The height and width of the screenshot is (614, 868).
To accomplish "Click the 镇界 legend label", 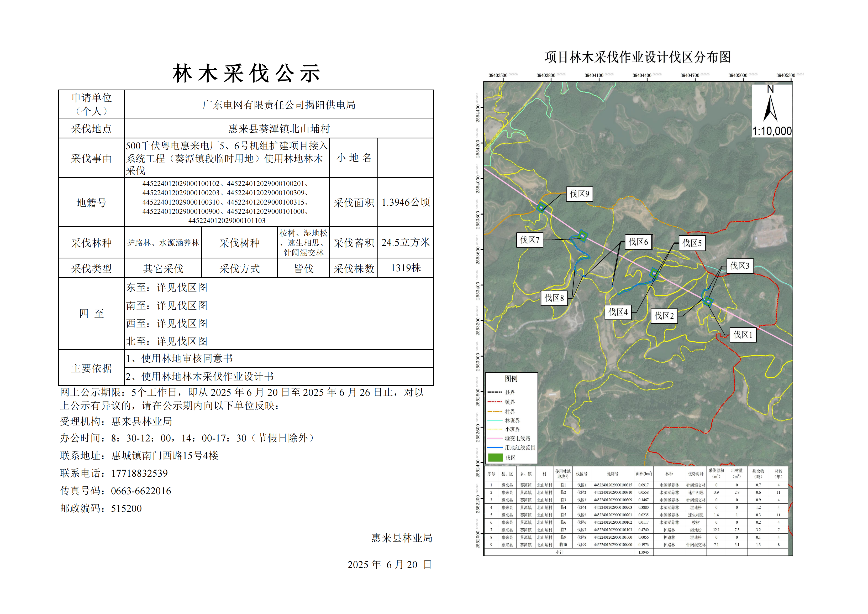I will 510,402.
